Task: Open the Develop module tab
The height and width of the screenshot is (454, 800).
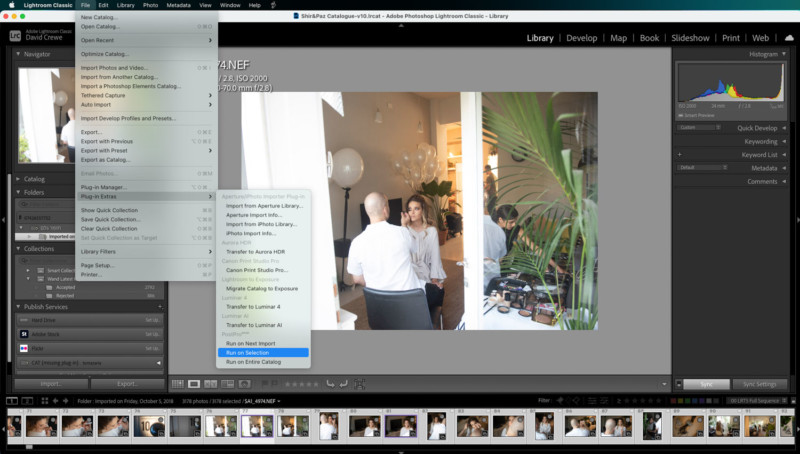Action: coord(581,38)
